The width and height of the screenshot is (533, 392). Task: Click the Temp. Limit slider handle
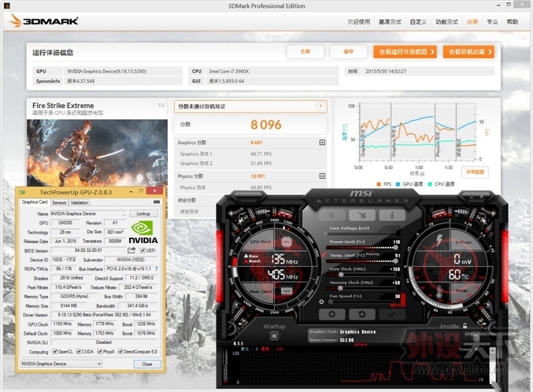pyautogui.click(x=395, y=261)
